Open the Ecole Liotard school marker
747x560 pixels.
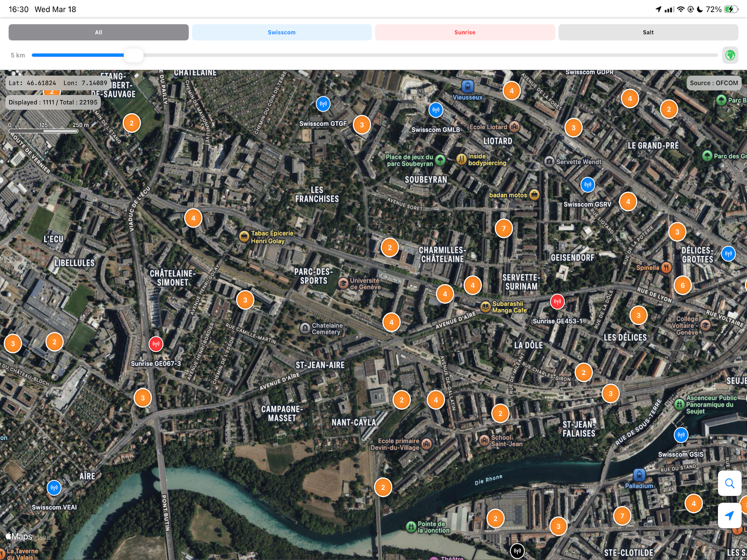coord(514,127)
